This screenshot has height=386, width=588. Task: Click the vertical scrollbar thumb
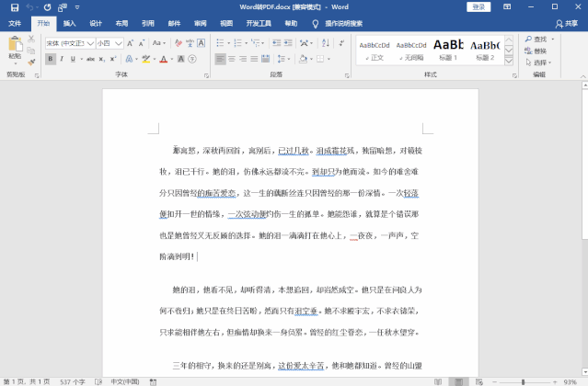585,164
